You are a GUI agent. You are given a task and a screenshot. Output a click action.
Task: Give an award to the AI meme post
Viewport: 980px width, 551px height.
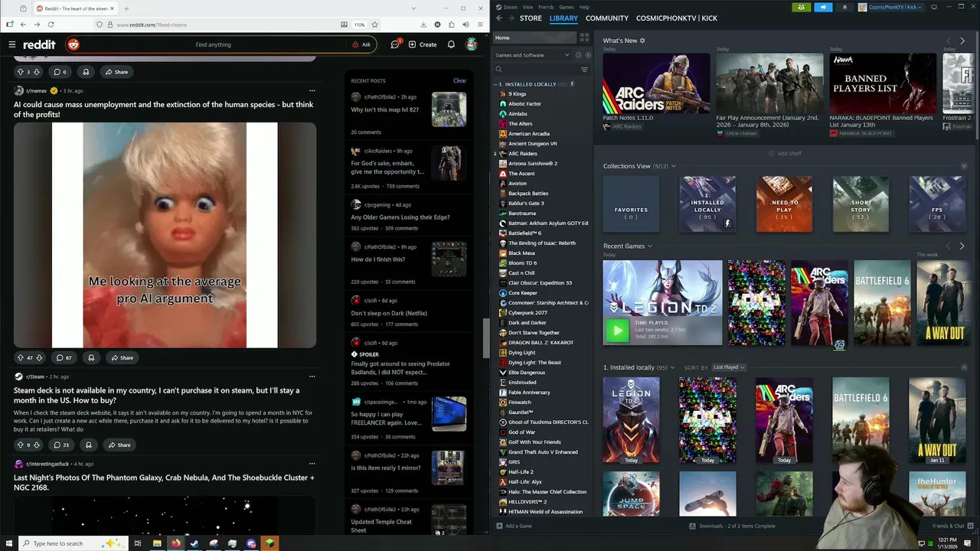pos(91,357)
